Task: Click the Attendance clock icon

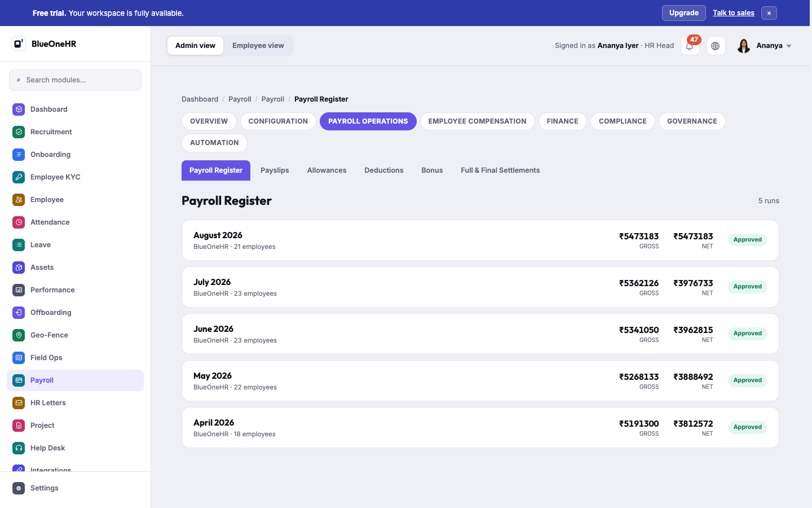Action: 19,222
